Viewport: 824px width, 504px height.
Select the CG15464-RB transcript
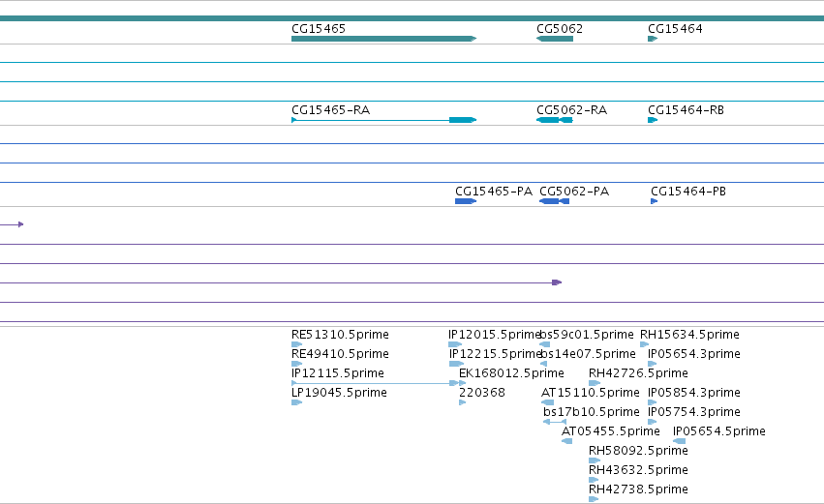pos(653,120)
